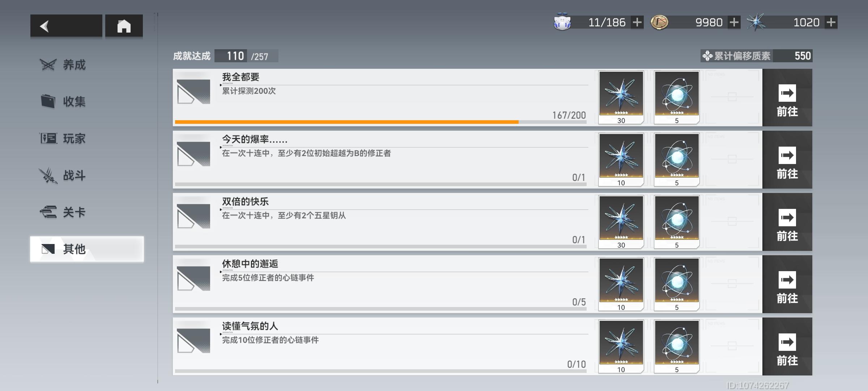Return to the home screen icon

(124, 26)
